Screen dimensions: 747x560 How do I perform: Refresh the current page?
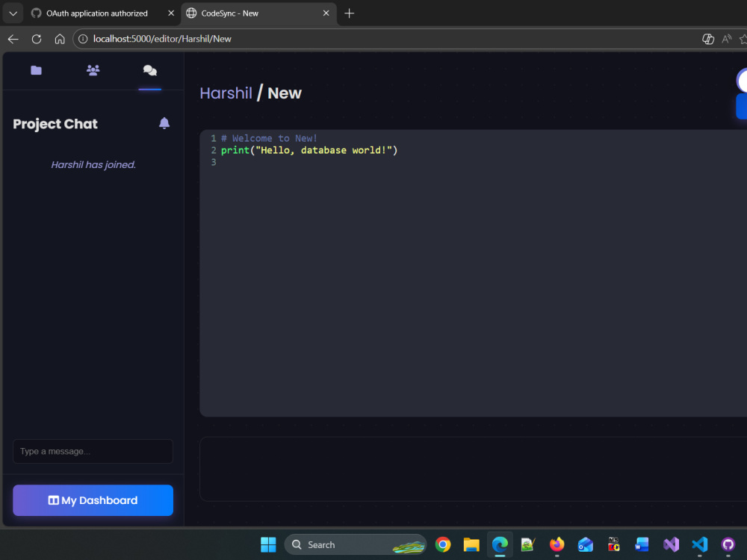[x=37, y=39]
